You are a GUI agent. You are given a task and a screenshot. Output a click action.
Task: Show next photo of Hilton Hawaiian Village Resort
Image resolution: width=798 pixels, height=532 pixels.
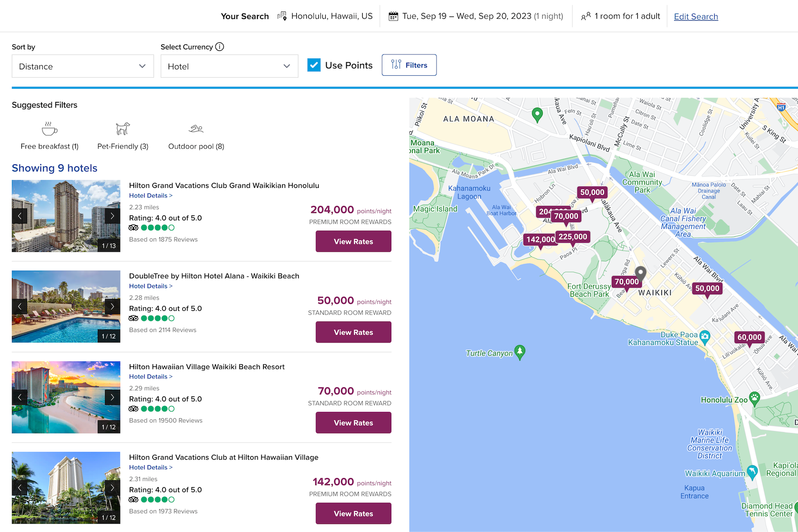112,397
